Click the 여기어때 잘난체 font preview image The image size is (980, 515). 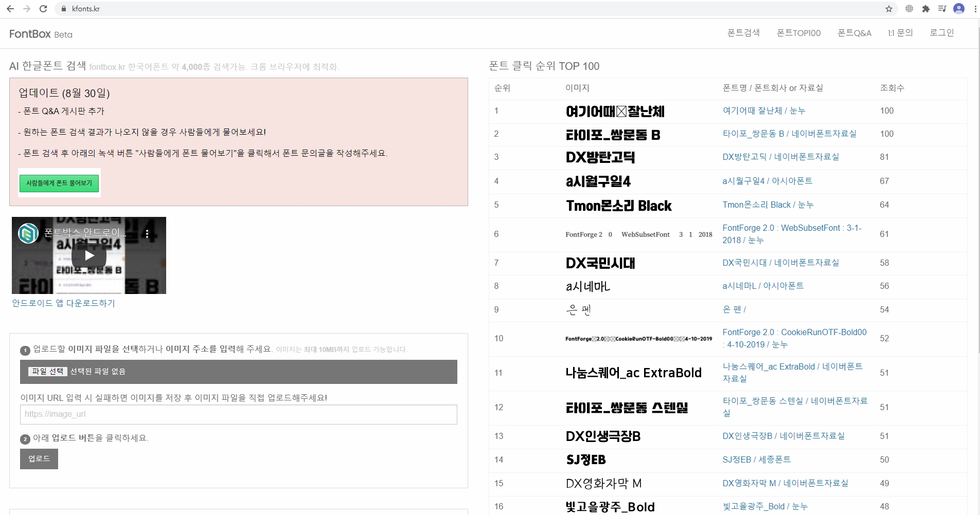click(615, 111)
